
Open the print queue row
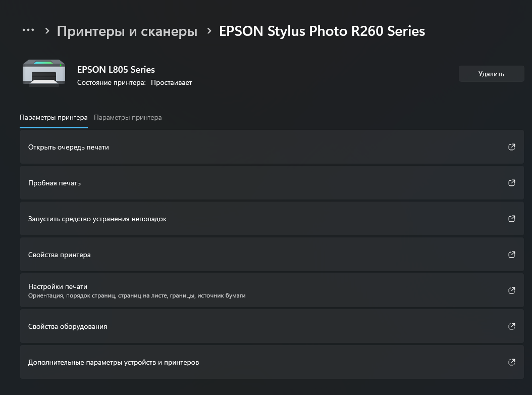coord(272,147)
